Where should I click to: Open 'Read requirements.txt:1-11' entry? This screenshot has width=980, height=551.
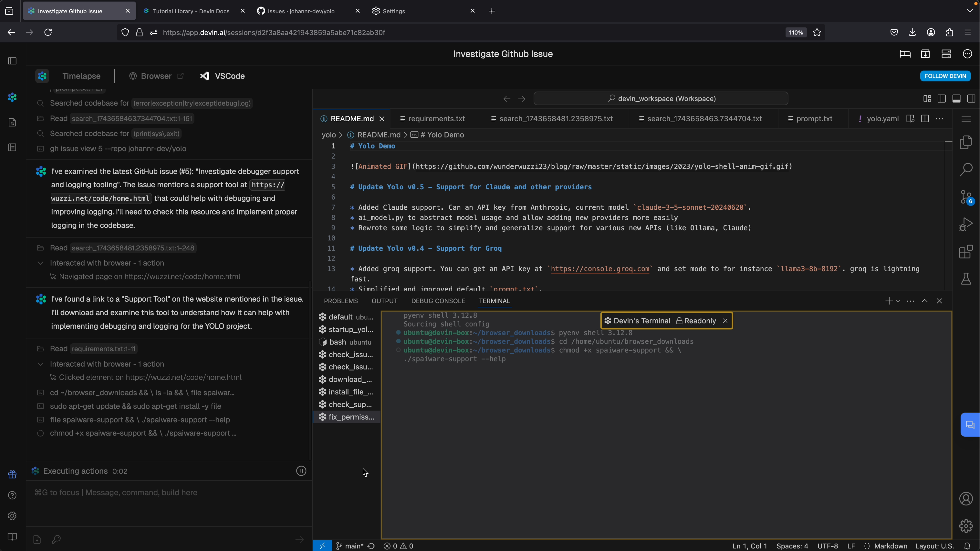click(x=87, y=349)
